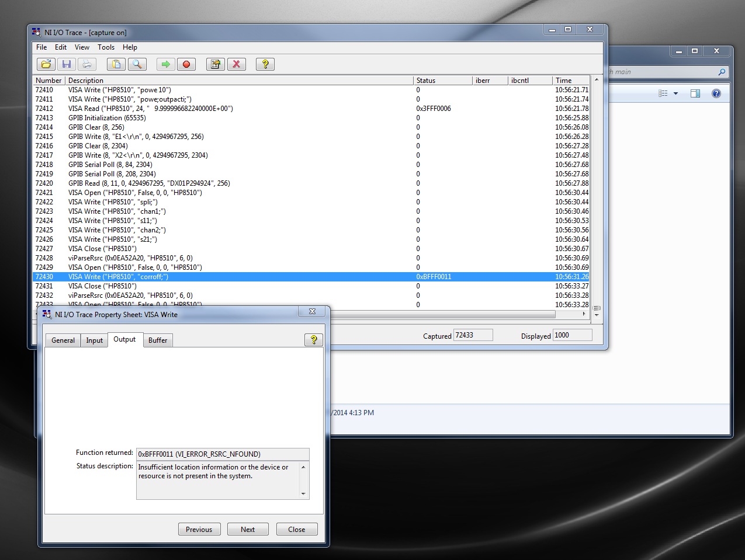The image size is (745, 560).
Task: Click the horizontal scrollbar thumb of the trace list
Action: click(x=442, y=314)
